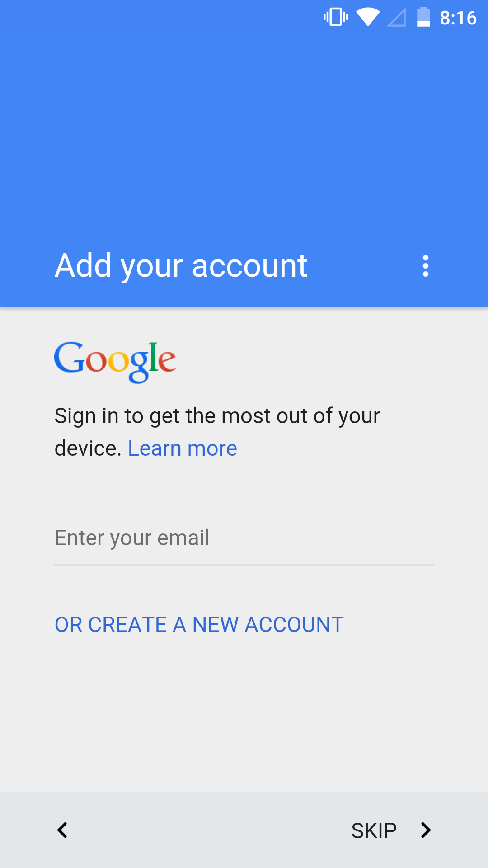The image size is (488, 868).
Task: Tap the cellular signal status icon
Action: click(396, 18)
